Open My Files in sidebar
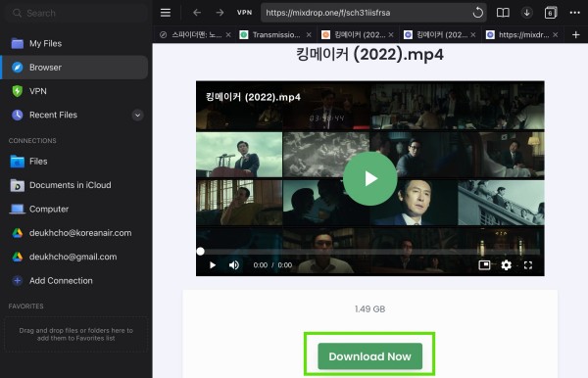588x378 pixels. (x=75, y=43)
